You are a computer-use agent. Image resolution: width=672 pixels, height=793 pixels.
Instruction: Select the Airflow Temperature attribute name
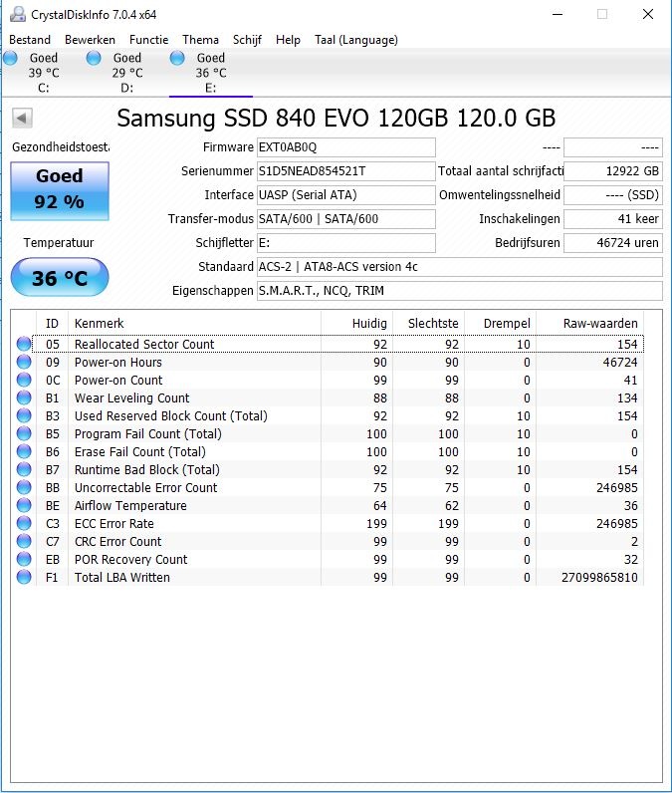click(x=130, y=506)
